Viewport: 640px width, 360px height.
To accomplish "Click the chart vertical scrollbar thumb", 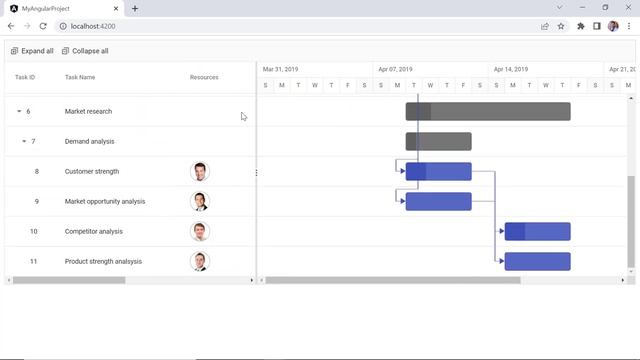I will point(631,221).
